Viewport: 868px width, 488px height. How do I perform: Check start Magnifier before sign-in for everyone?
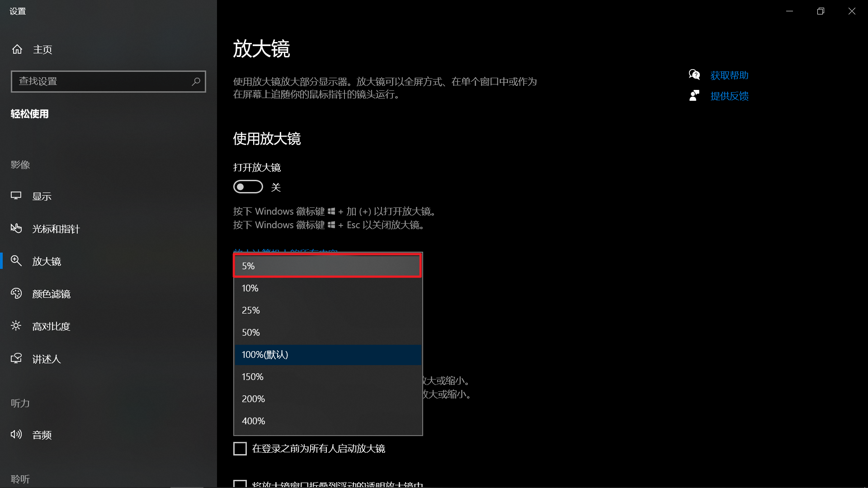[x=240, y=449]
